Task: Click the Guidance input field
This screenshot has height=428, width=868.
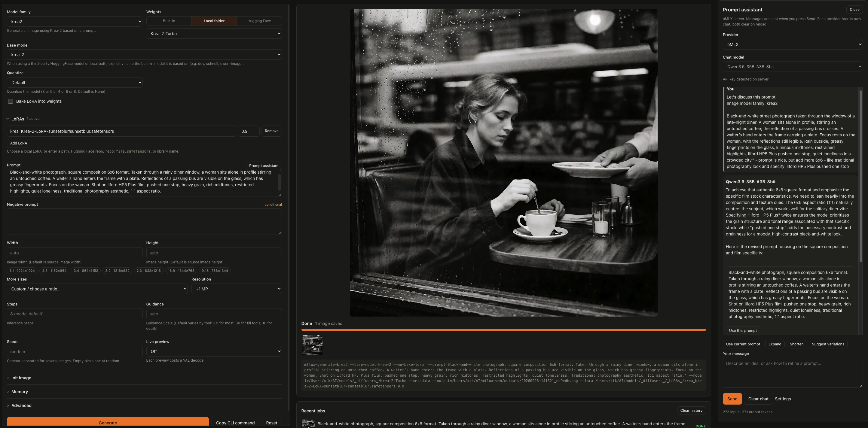Action: [214, 314]
